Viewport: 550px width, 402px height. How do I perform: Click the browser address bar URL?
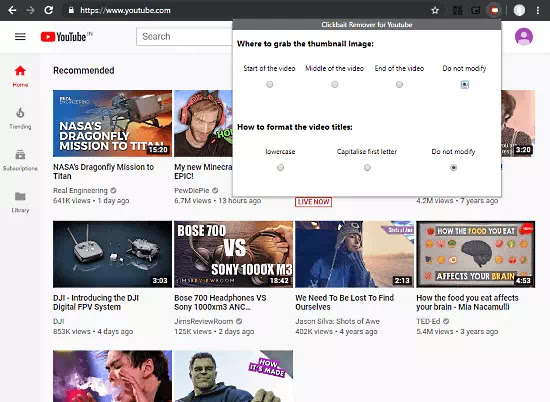tap(125, 11)
